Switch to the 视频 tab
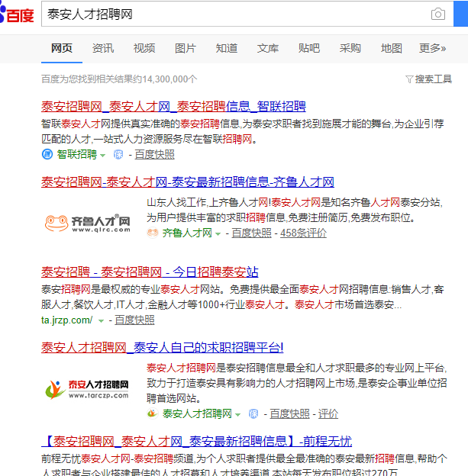 point(144,48)
